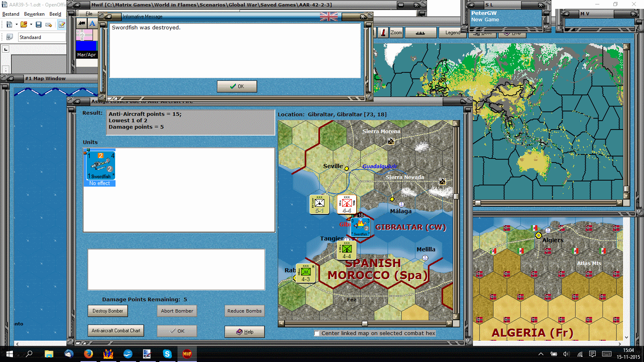Open File menu in Mwif window
The width and height of the screenshot is (644, 362).
pos(89,14)
